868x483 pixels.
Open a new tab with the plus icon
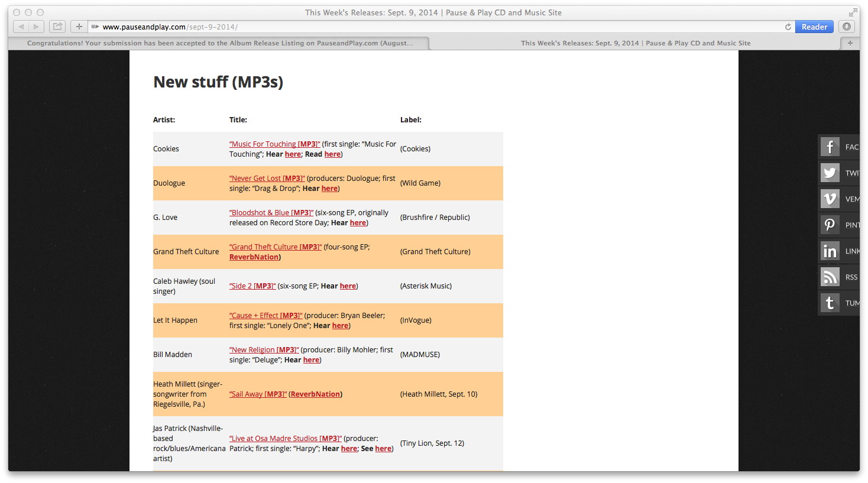tap(850, 43)
